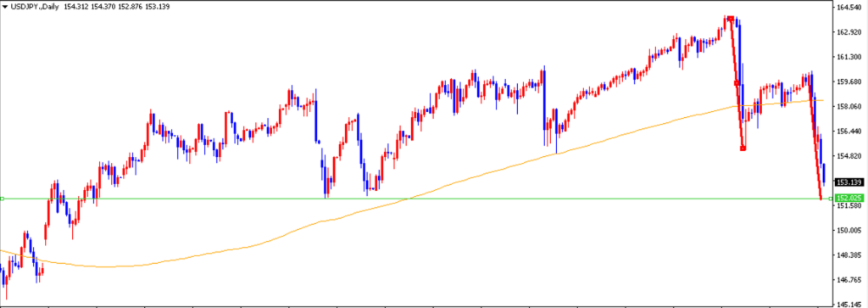Click the black 153.139 current price tag on axis
Screen dimensions: 868x308
(x=850, y=182)
